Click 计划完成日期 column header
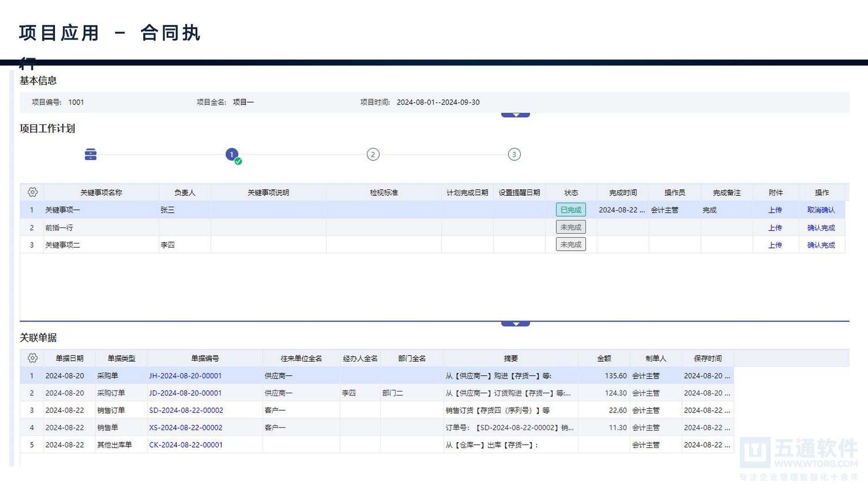Screen dimensions: 868x489 467,193
